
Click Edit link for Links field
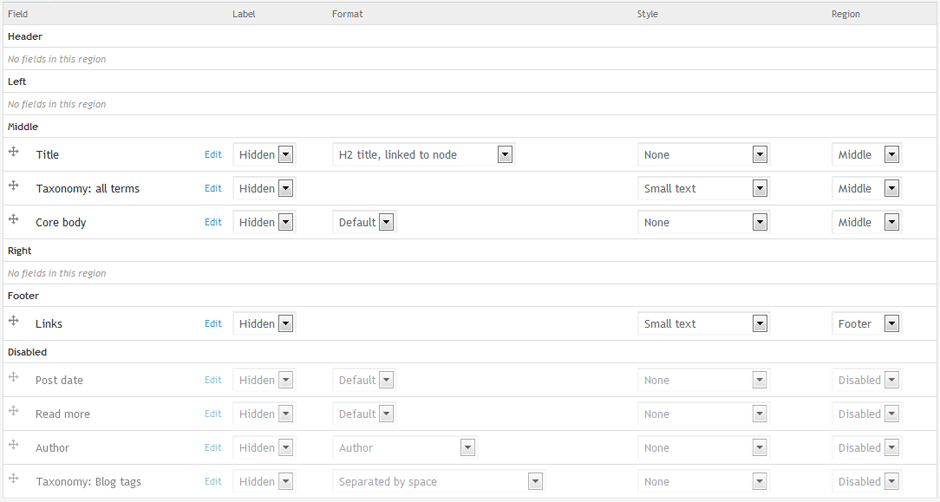(x=213, y=324)
